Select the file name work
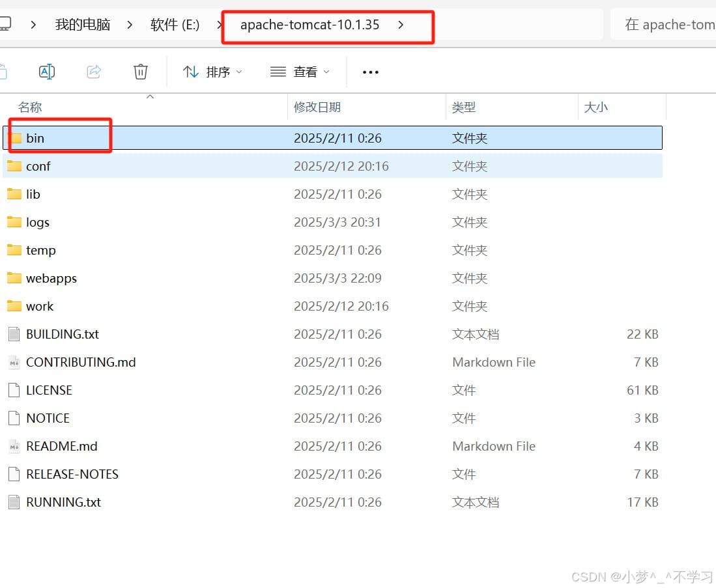 pos(40,306)
